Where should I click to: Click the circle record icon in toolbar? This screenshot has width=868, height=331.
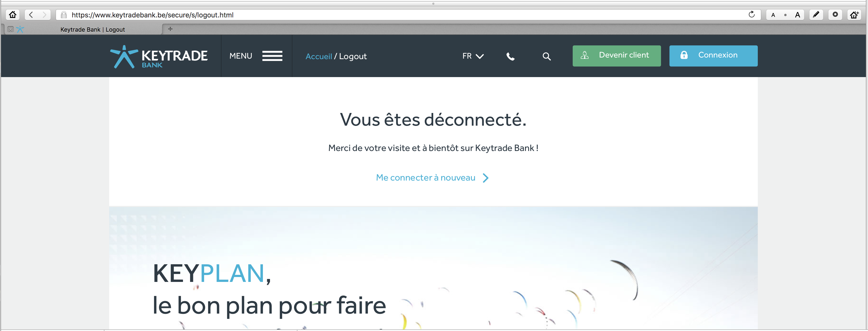pyautogui.click(x=835, y=15)
